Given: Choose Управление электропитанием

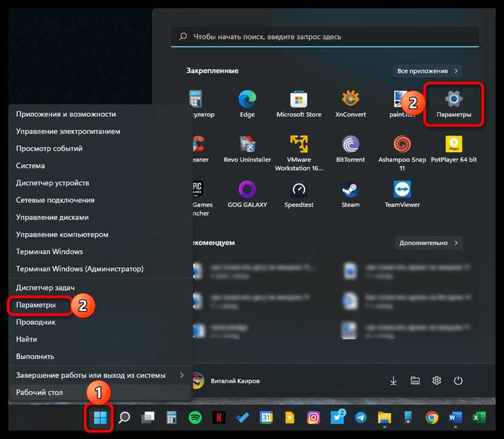Looking at the screenshot, I should pyautogui.click(x=100, y=131).
